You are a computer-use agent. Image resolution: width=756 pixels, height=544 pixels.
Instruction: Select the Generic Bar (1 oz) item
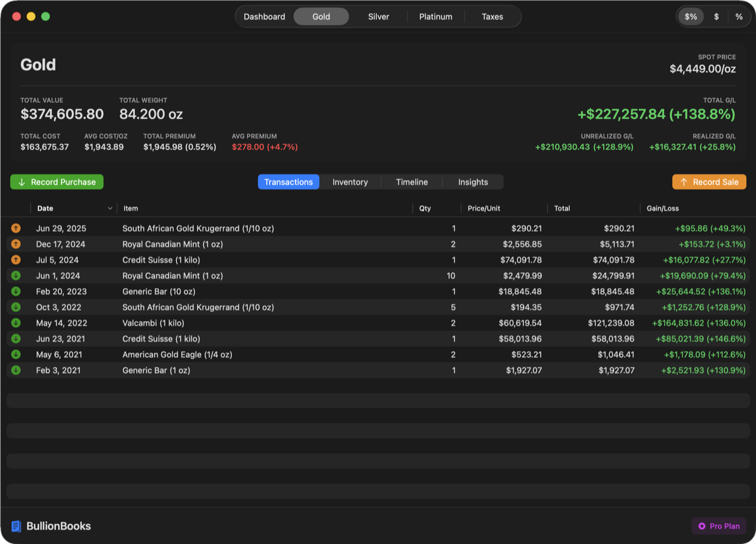click(156, 370)
